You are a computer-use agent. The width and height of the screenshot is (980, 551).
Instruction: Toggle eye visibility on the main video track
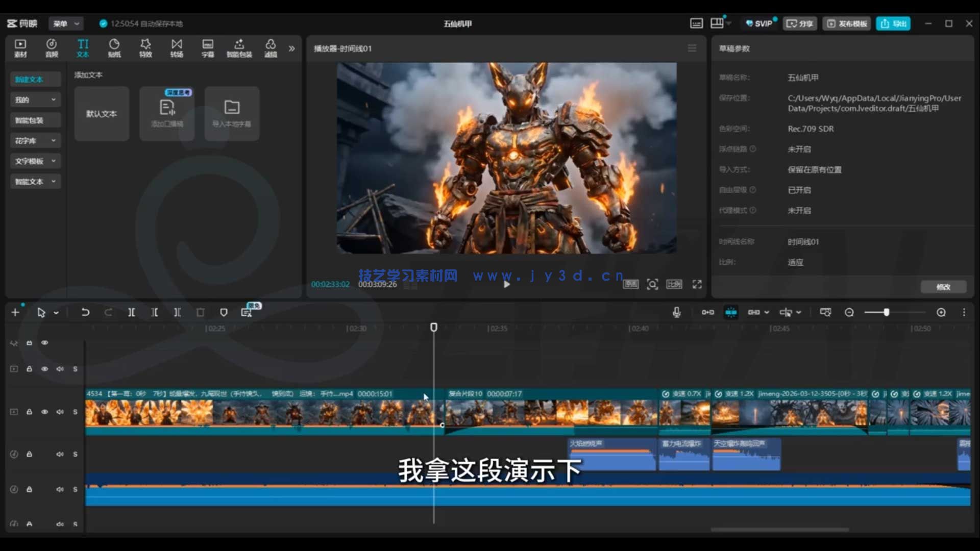point(45,412)
